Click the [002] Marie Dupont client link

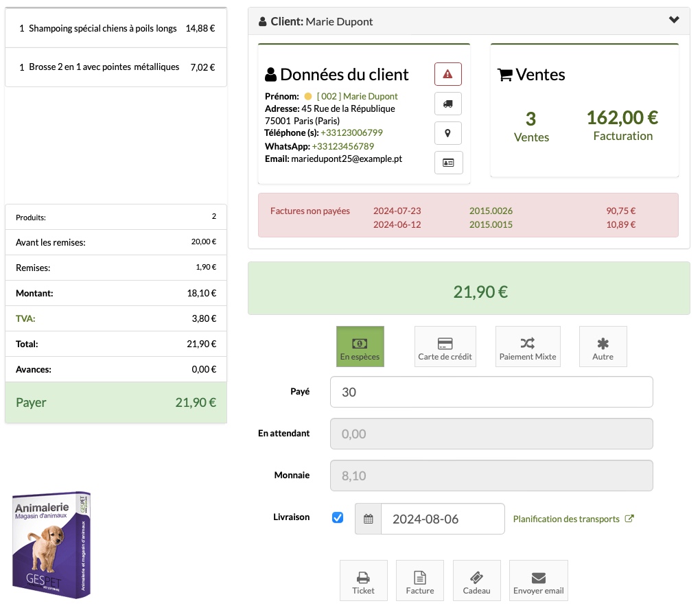(357, 96)
